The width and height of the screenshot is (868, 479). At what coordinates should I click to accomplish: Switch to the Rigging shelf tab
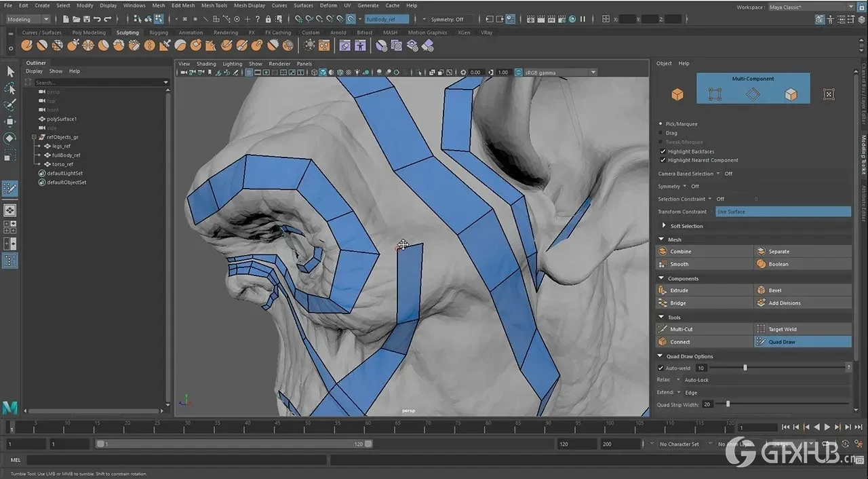[158, 32]
